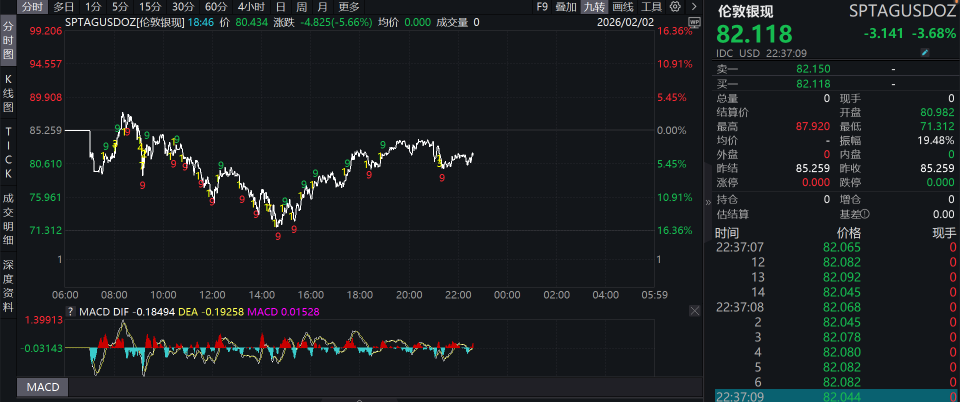Click the blue pencil edit icon

925,53
